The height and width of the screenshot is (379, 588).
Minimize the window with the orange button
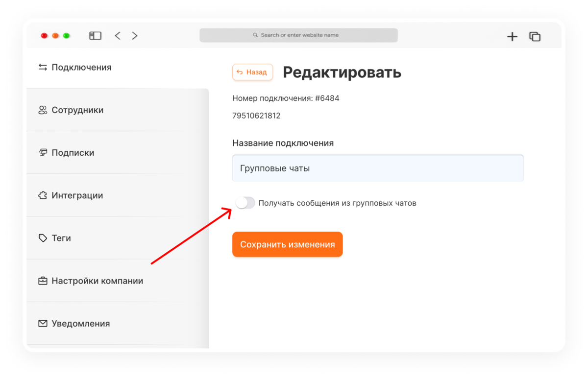click(x=55, y=36)
